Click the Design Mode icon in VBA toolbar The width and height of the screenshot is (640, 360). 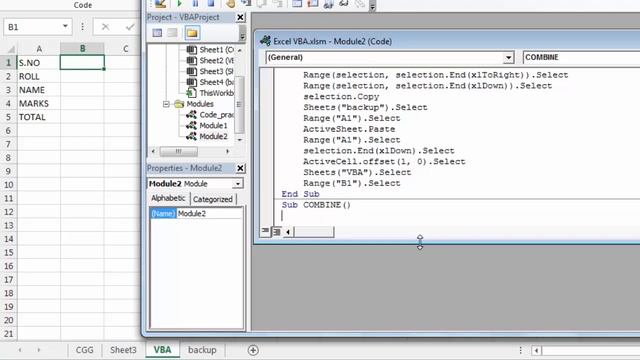click(160, 4)
